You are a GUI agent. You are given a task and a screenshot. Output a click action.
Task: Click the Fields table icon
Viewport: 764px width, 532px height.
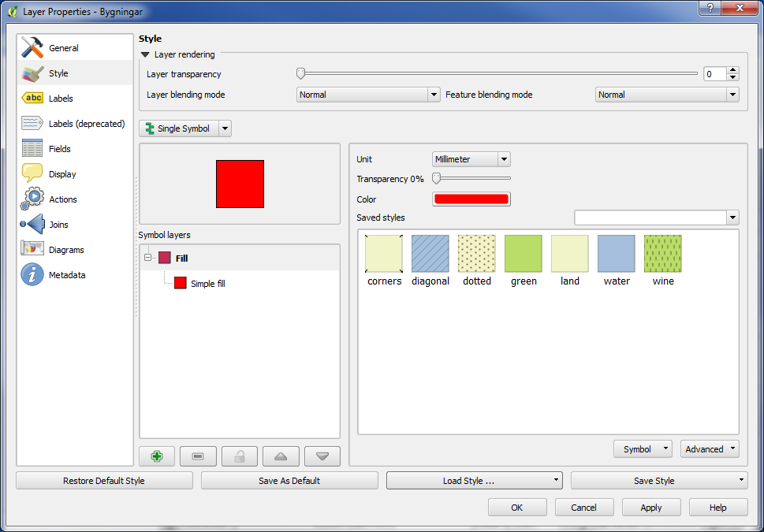[x=32, y=148]
